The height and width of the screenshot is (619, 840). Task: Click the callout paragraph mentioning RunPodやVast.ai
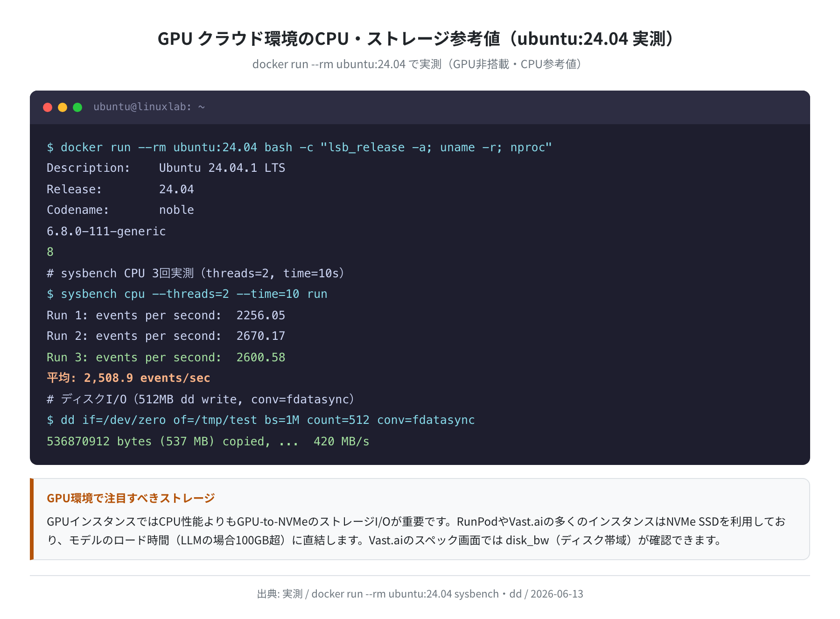click(416, 531)
